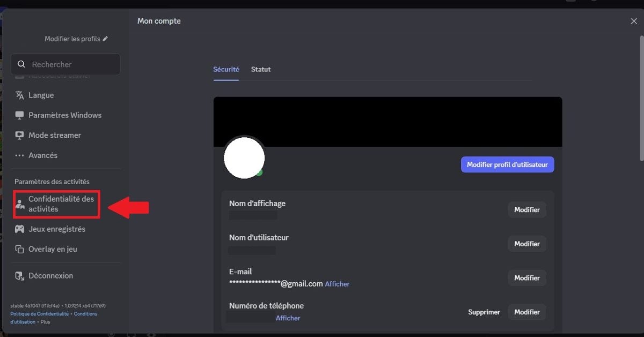644x337 pixels.
Task: Select the Confidentialité des activités icon
Action: [x=20, y=203]
